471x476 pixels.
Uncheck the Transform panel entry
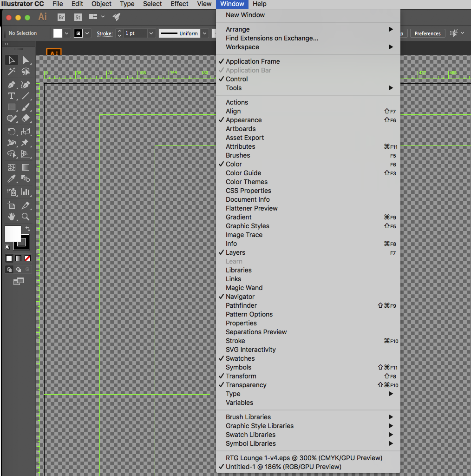tap(308, 376)
